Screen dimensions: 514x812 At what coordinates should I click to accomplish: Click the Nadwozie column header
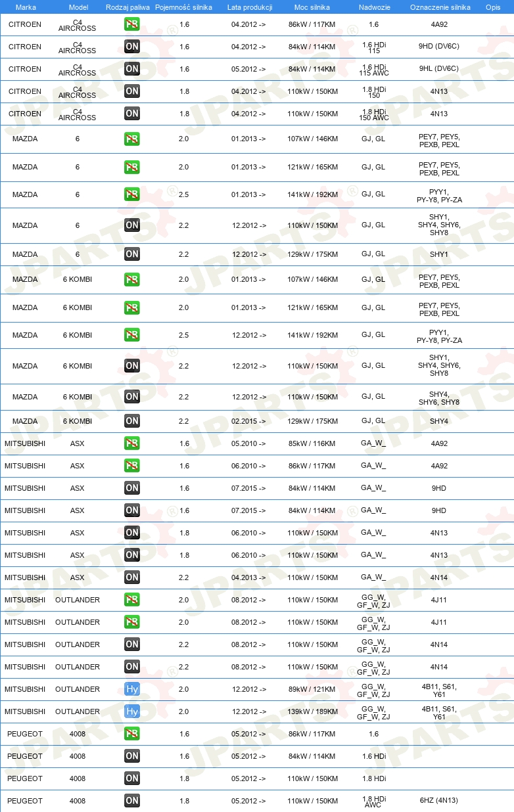click(373, 7)
